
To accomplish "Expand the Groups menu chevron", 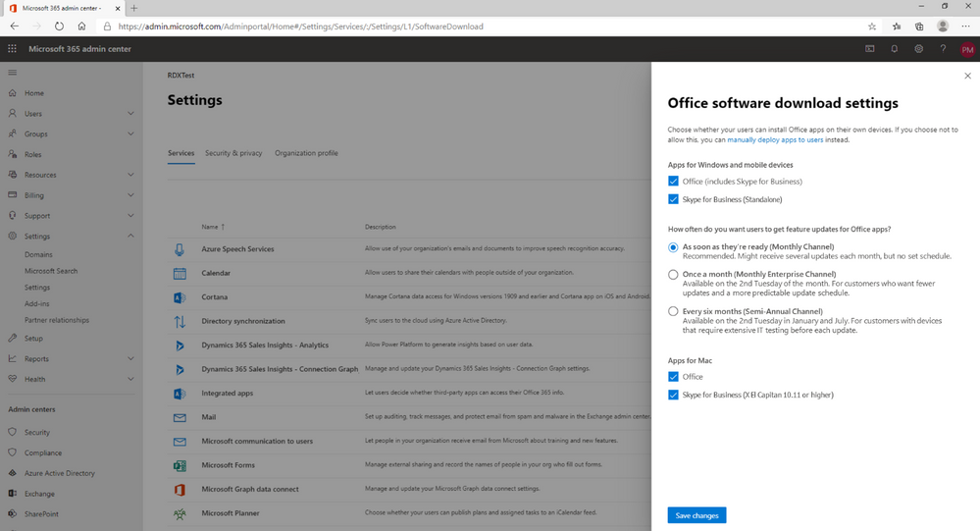I will (130, 133).
